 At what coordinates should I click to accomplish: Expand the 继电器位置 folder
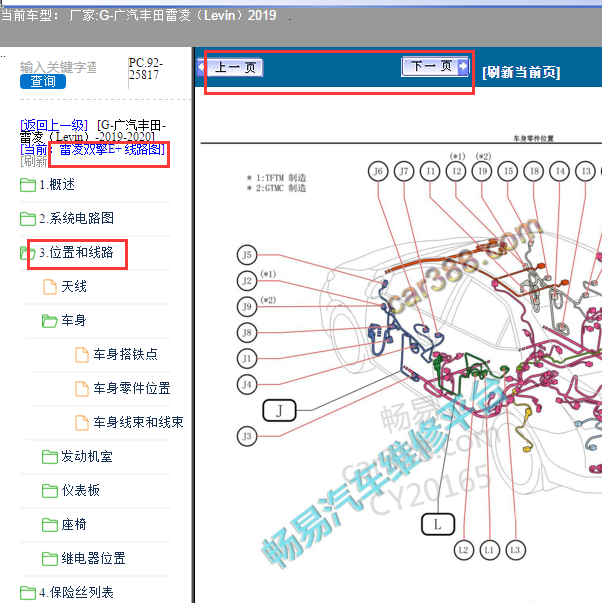click(x=93, y=558)
